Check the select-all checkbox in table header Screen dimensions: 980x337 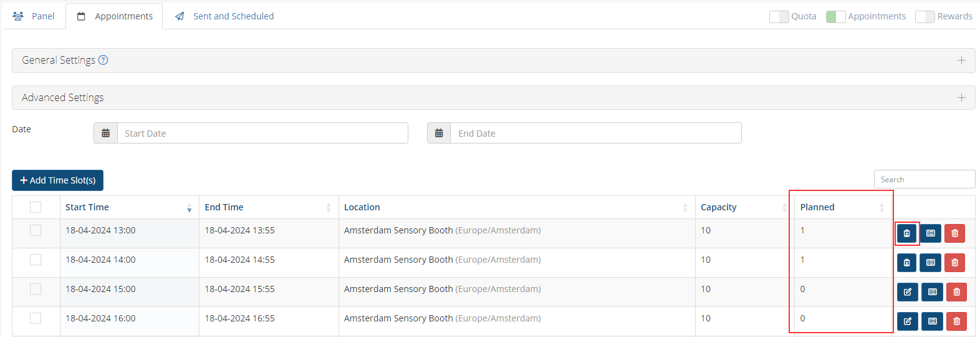(36, 207)
